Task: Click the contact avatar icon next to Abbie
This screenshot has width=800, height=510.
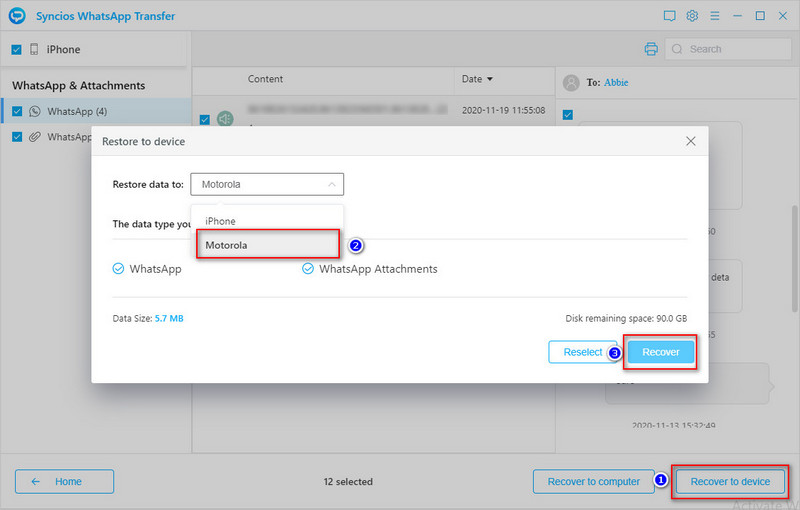Action: (571, 83)
